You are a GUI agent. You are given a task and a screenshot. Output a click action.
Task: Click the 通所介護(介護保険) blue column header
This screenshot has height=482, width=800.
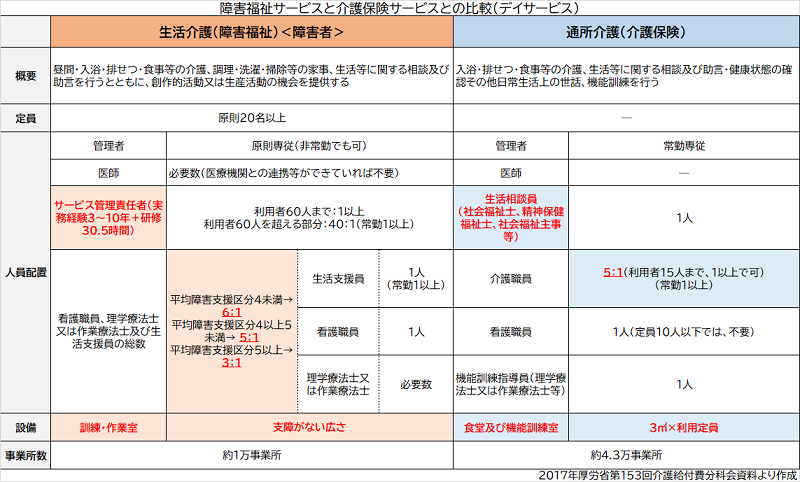pos(624,32)
